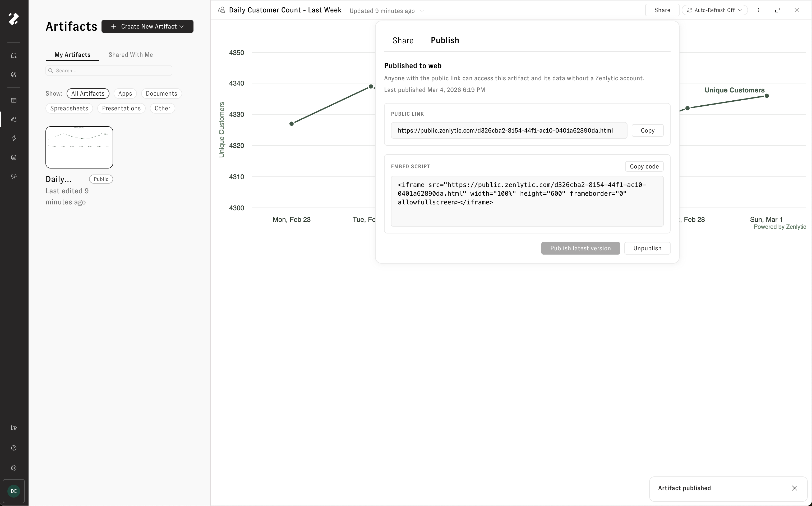Click the Unpublish button
The image size is (812, 506).
647,248
